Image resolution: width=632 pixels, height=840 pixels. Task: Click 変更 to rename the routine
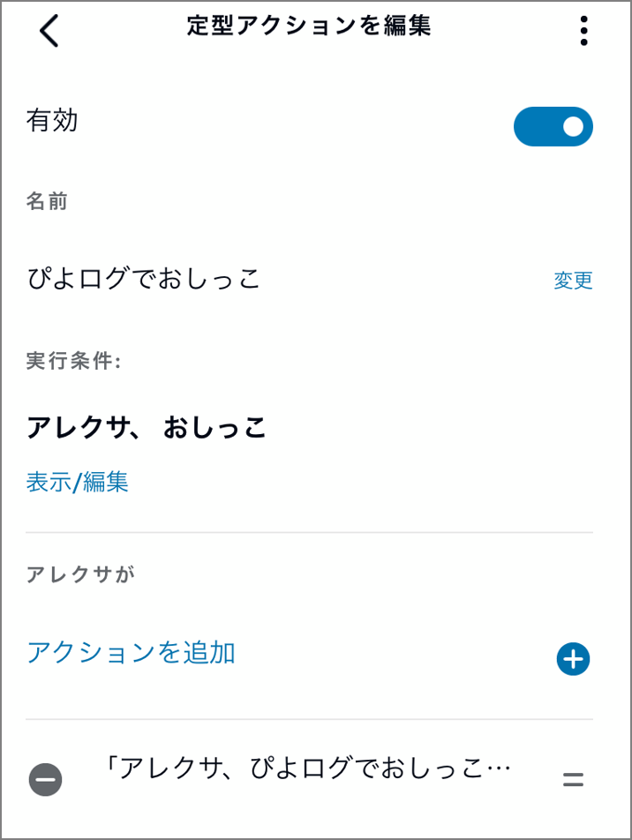[573, 281]
